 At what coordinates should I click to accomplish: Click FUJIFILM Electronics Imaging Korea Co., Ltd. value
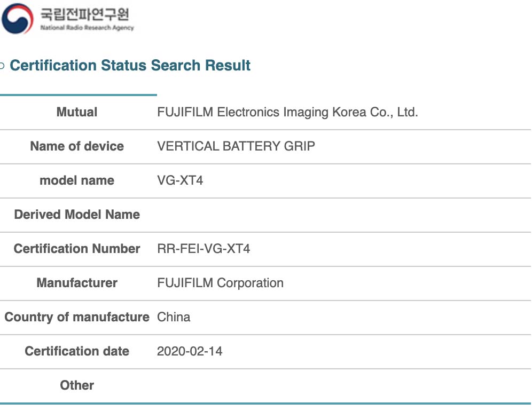pos(287,112)
